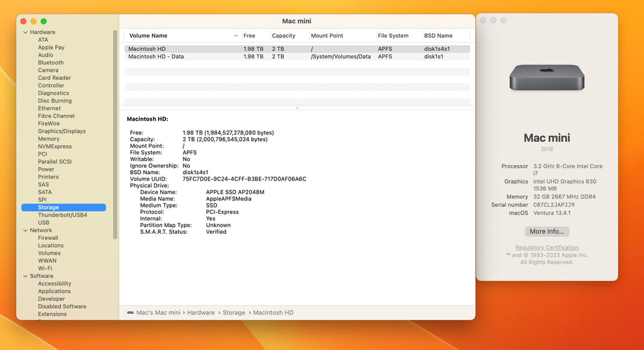The image size is (644, 350).
Task: Open the Camera hardware entry
Action: (x=48, y=70)
